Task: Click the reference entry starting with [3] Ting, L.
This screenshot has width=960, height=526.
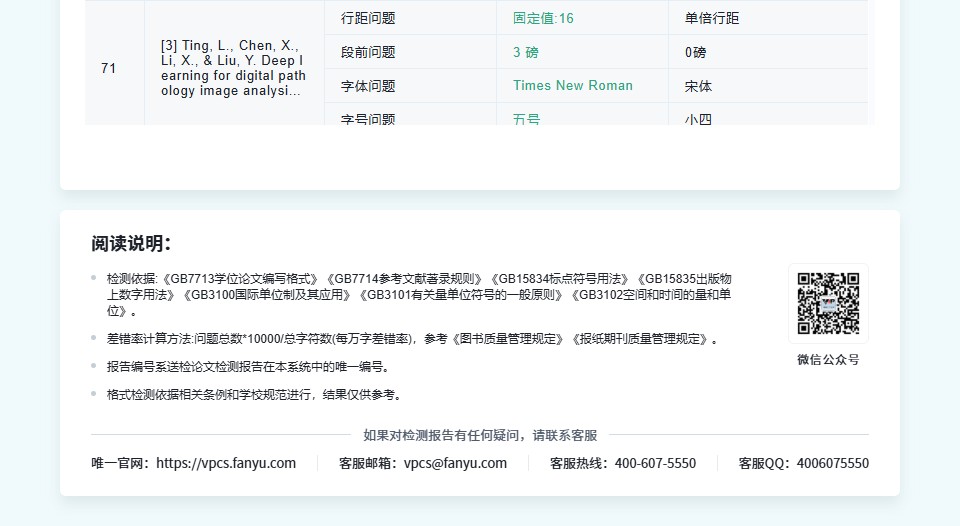Action: [234, 68]
